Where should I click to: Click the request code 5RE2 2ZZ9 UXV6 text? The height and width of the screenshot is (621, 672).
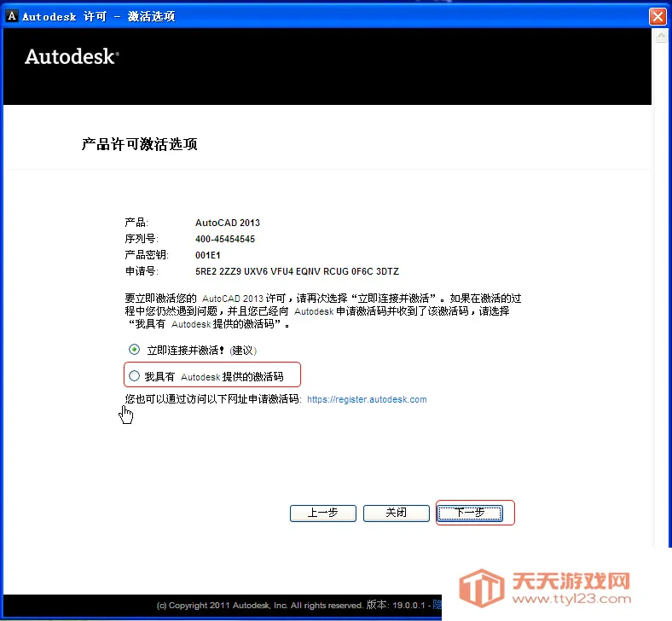[x=297, y=271]
